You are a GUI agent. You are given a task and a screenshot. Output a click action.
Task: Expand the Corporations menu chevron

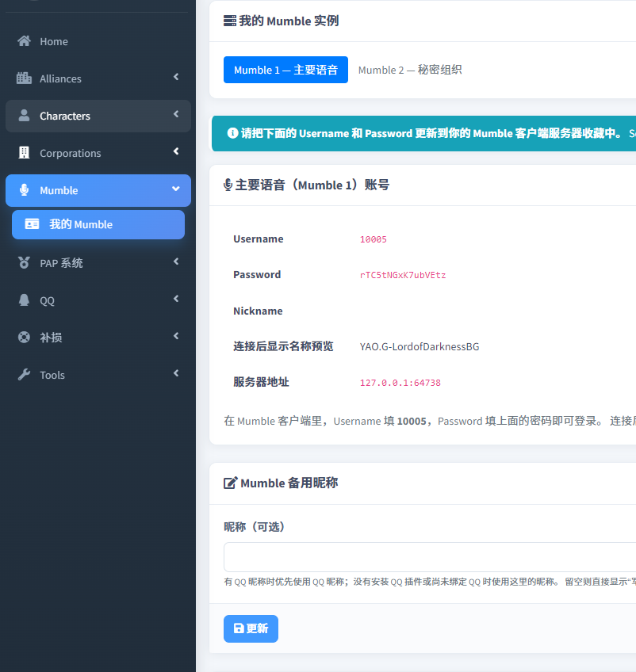click(176, 151)
